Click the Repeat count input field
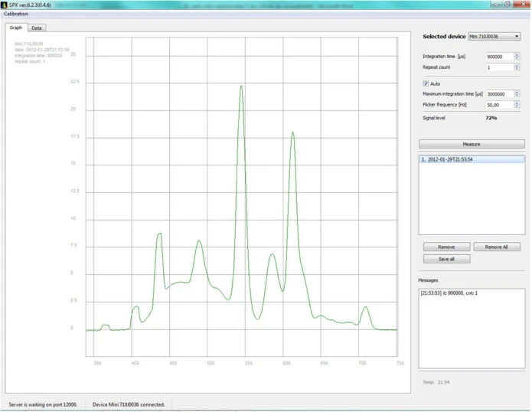The width and height of the screenshot is (532, 412). point(500,67)
